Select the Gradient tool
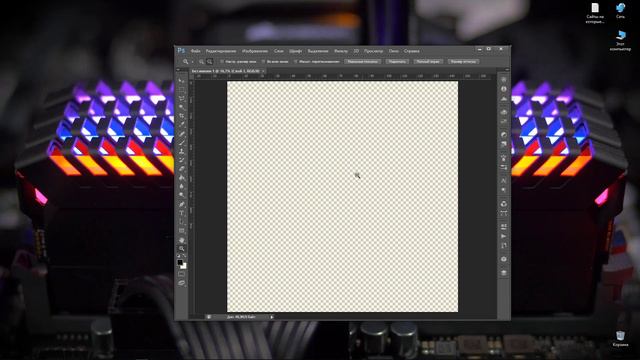This screenshot has height=360, width=640. pos(182,178)
